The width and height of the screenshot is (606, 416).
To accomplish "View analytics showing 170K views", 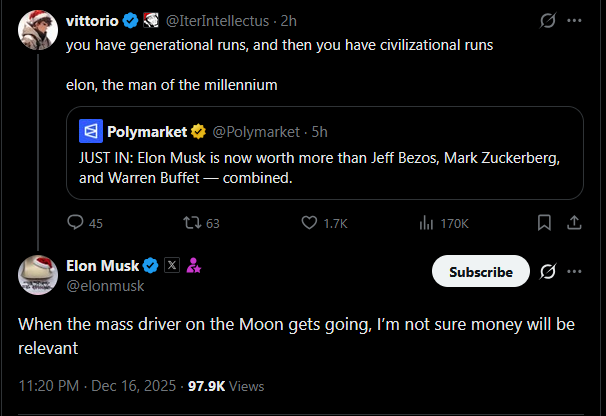I will click(426, 223).
